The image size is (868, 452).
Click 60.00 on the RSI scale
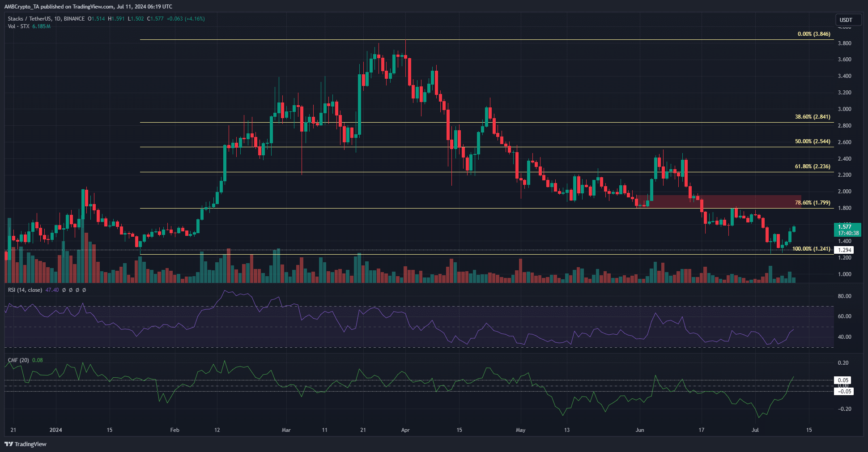(845, 316)
